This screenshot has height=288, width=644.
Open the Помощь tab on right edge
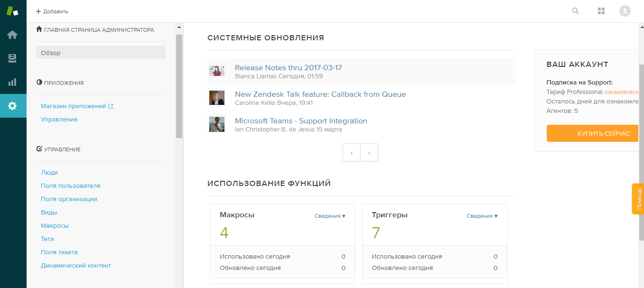[x=638, y=199]
